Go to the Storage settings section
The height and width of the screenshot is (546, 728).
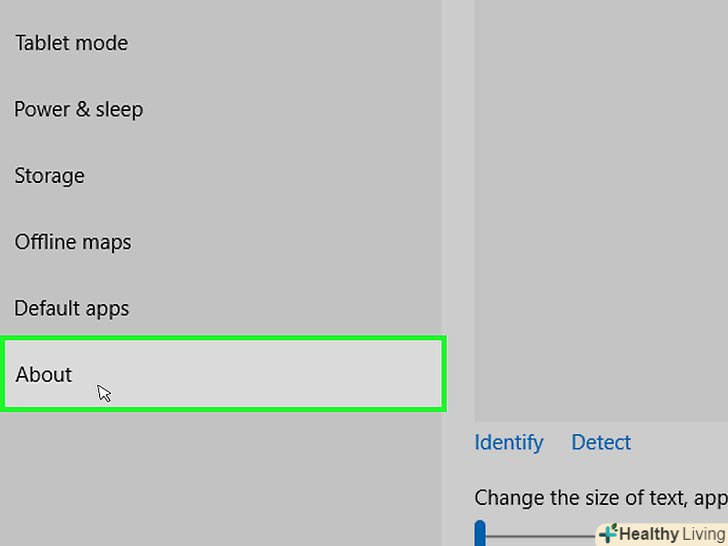49,176
